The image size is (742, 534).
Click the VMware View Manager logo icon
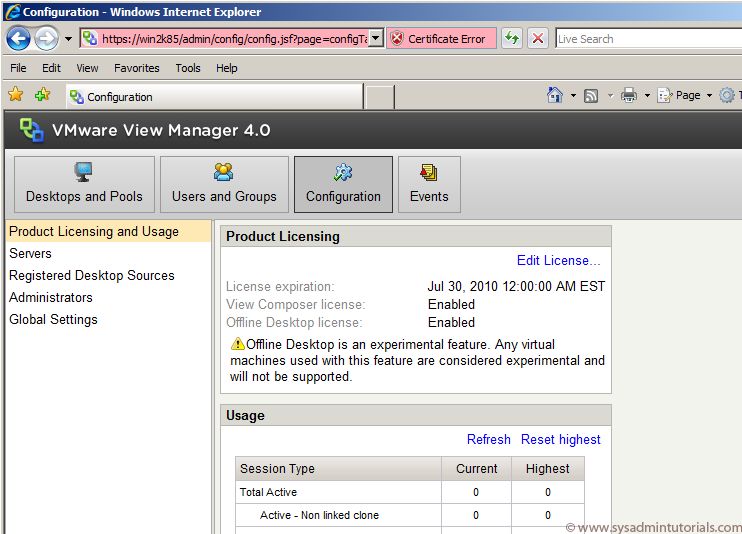[32, 130]
